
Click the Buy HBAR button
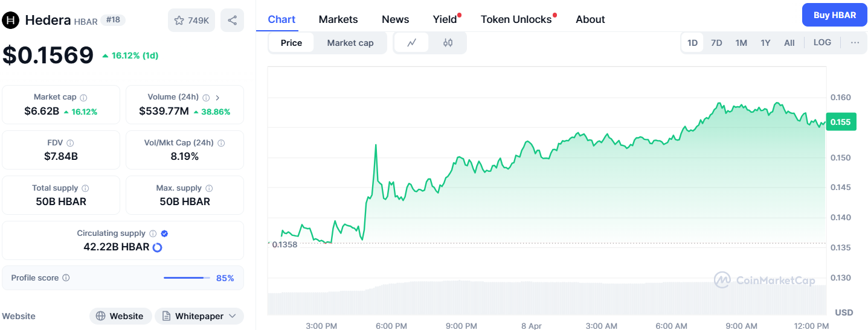coord(834,15)
